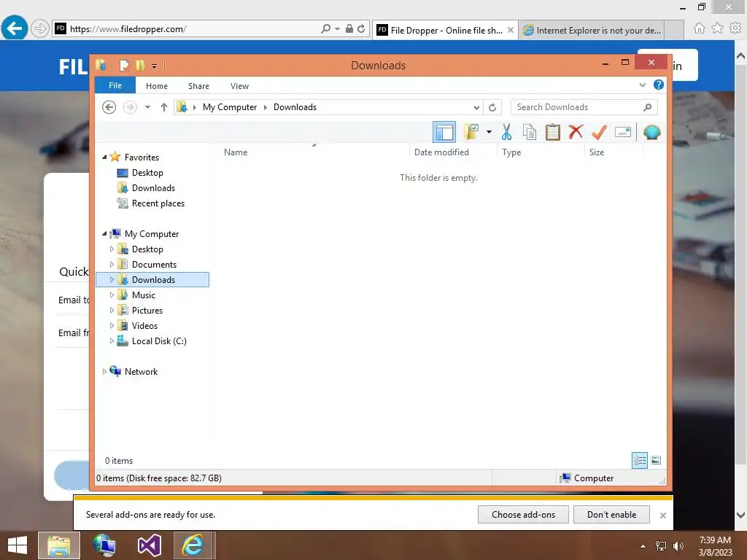The height and width of the screenshot is (560, 747).
Task: Expand the Videos tree node
Action: 112,326
